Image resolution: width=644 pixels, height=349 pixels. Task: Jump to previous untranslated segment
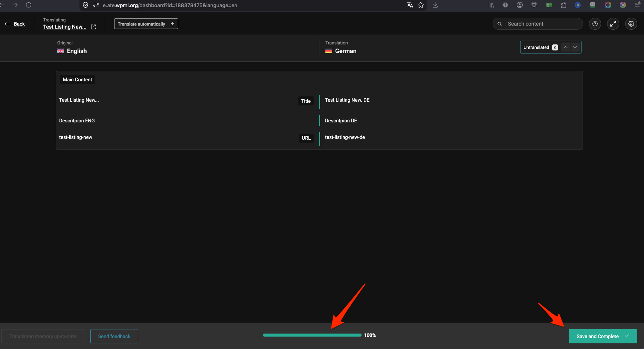pos(565,47)
